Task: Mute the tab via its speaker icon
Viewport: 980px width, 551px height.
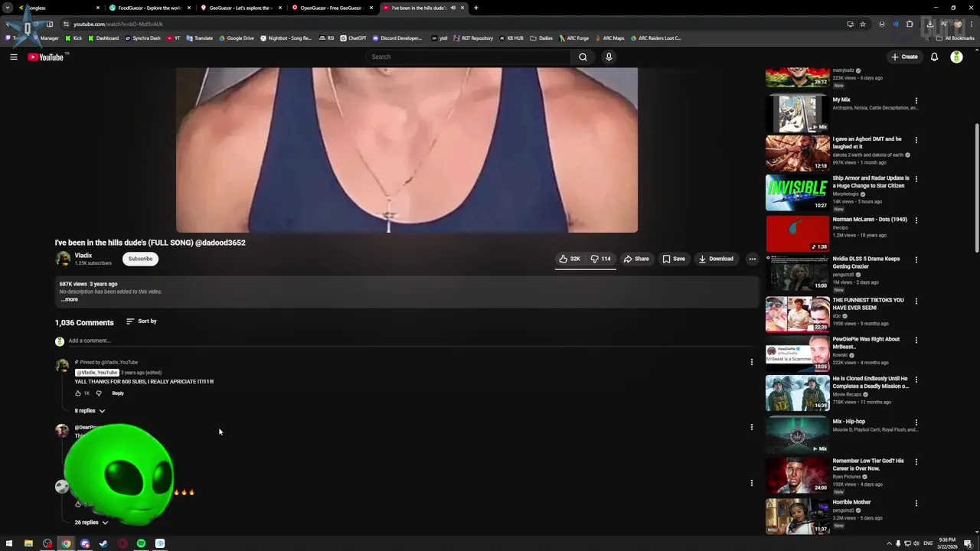Action: (x=452, y=8)
